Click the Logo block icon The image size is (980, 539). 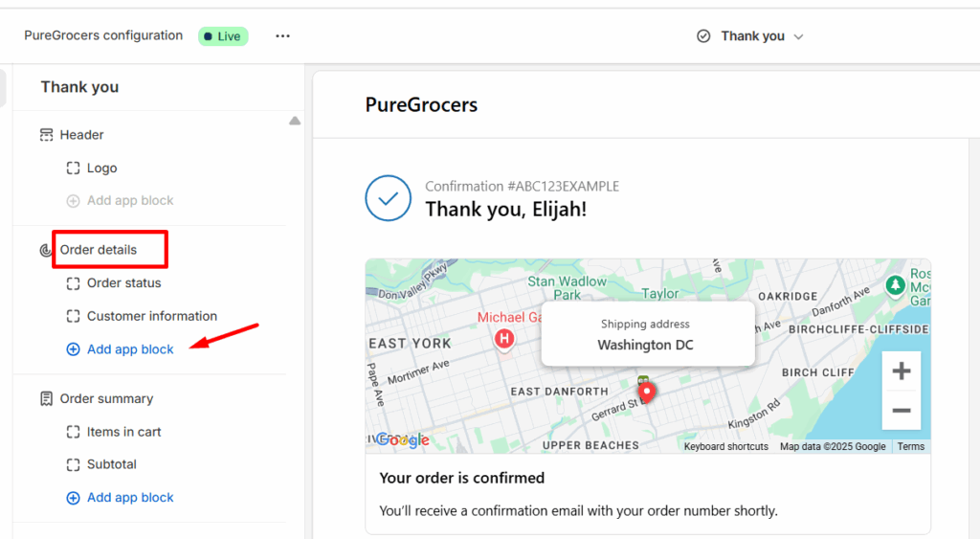(73, 168)
